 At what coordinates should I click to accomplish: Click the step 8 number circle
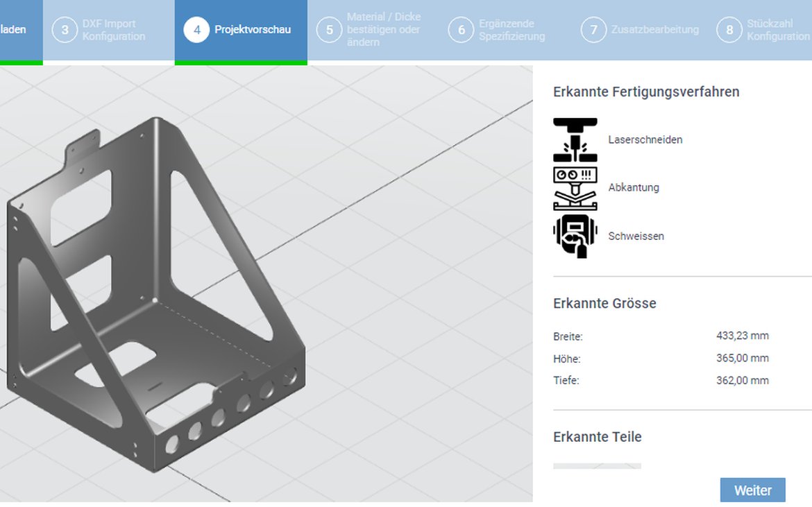coord(729,30)
